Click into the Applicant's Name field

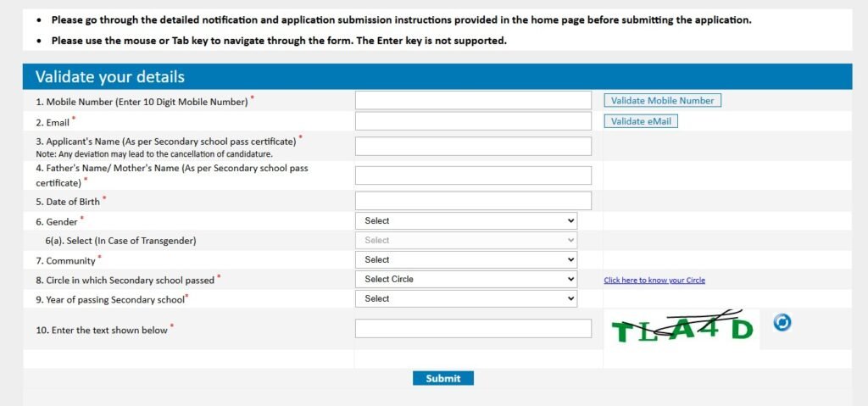pyautogui.click(x=473, y=147)
